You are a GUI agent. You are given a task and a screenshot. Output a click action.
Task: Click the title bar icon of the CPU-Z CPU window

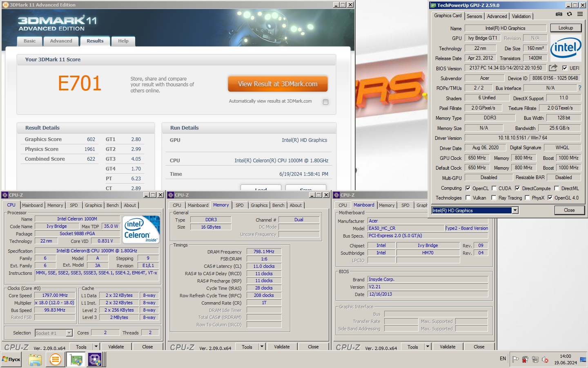[x=5, y=195]
